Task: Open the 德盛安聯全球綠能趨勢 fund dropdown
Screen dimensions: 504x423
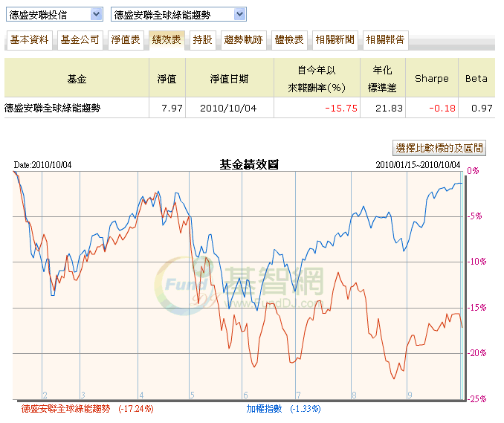Action: click(178, 14)
